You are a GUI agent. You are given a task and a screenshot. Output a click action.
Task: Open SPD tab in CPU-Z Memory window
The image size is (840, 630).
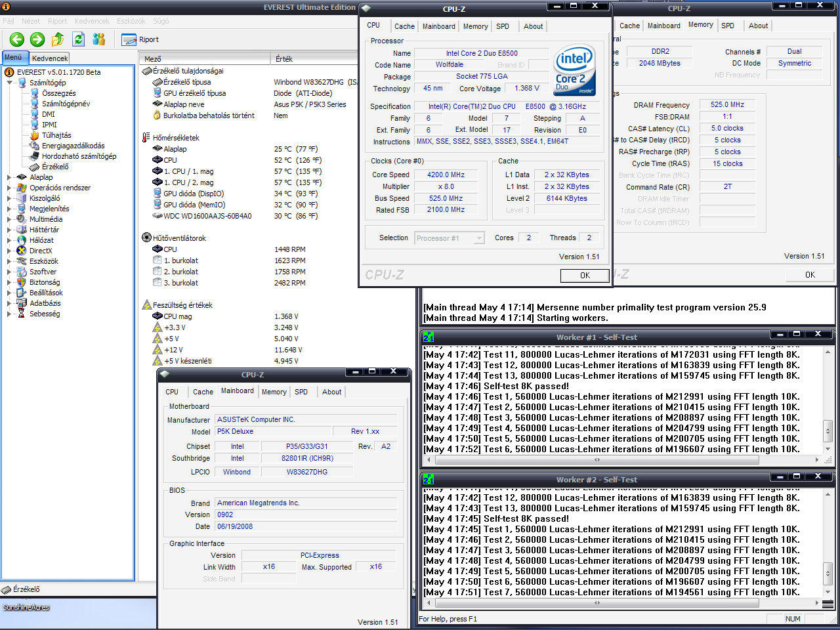pos(728,26)
